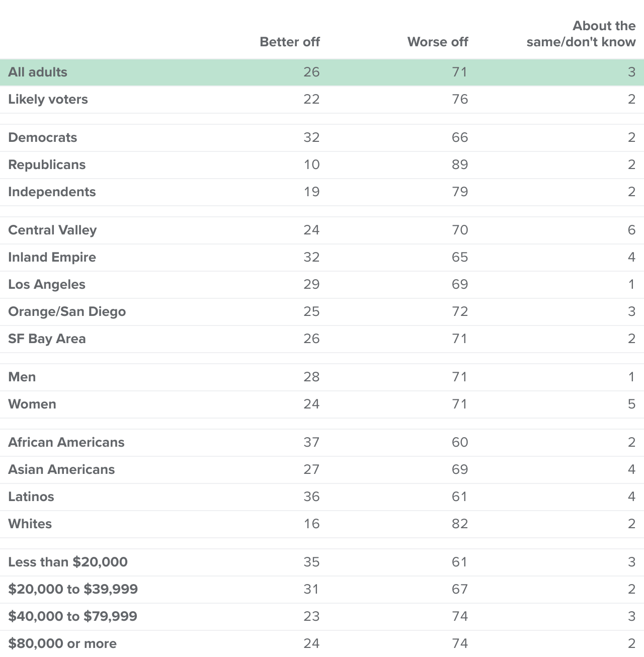Click the 'Asian Americans' row label
This screenshot has height=657, width=644.
coord(61,469)
